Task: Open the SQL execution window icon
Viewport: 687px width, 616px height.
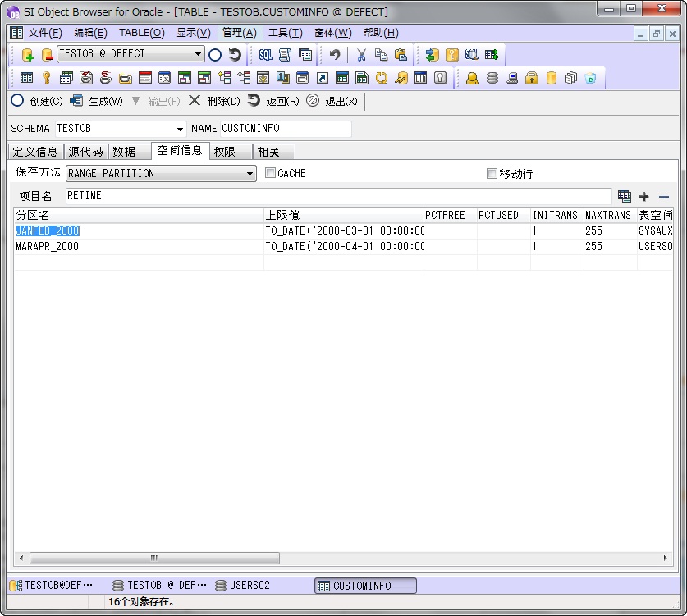Action: (x=265, y=55)
